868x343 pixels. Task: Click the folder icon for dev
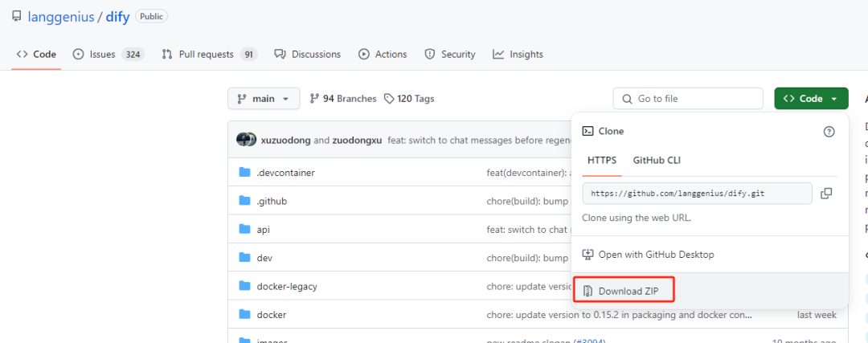click(244, 258)
